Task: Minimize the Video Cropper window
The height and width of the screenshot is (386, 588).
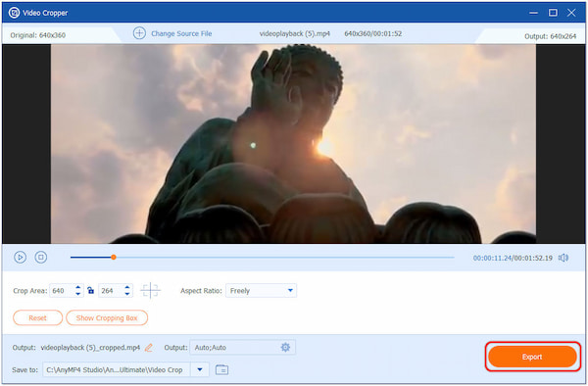Action: click(533, 13)
